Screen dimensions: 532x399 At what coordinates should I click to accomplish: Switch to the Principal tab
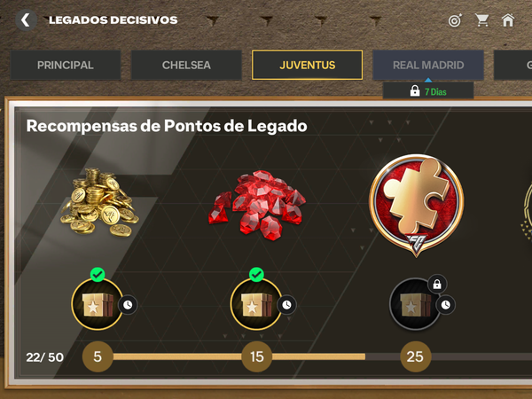click(x=66, y=65)
